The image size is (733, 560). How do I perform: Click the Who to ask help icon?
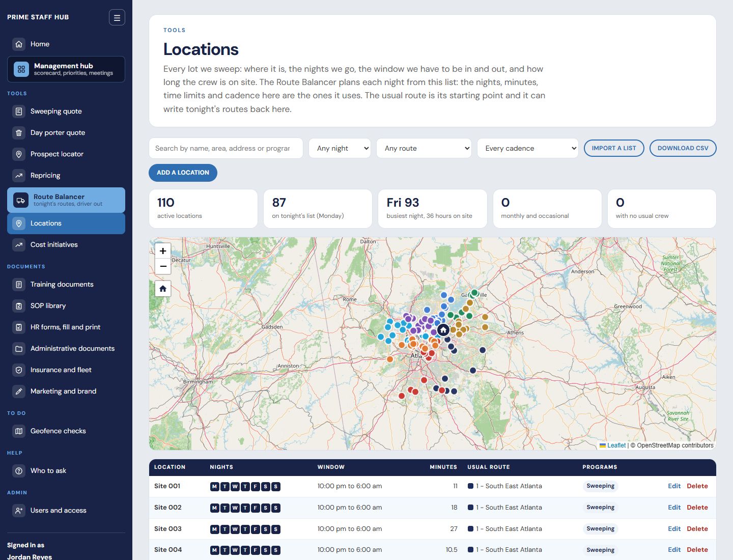(19, 471)
